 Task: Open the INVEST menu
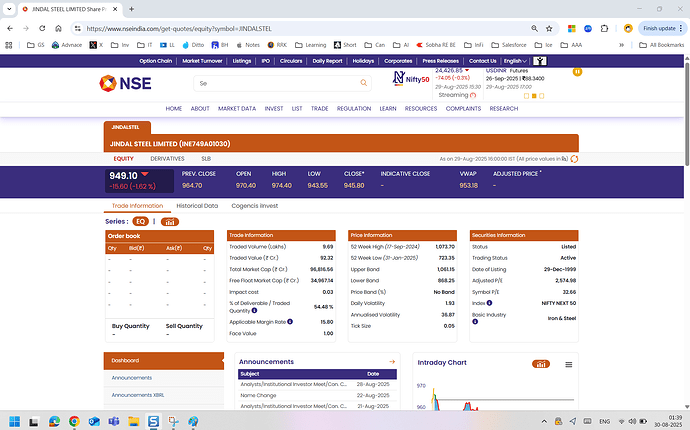click(x=274, y=109)
